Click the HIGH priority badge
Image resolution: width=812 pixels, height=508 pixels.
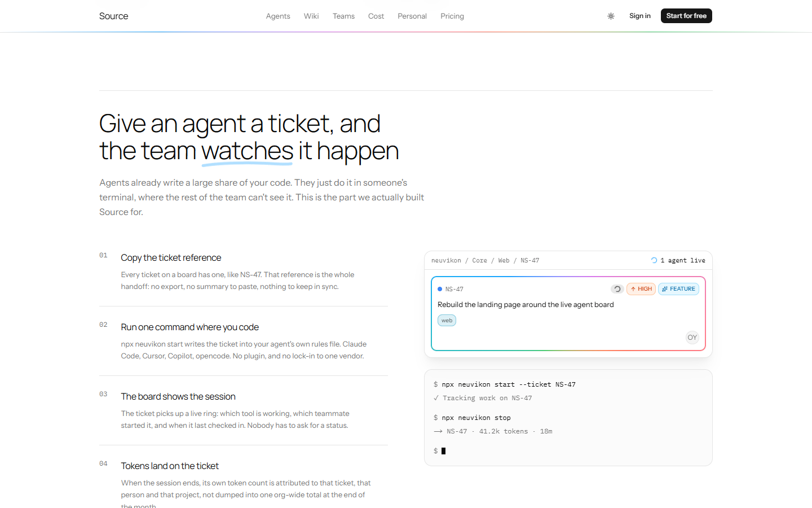click(x=641, y=289)
